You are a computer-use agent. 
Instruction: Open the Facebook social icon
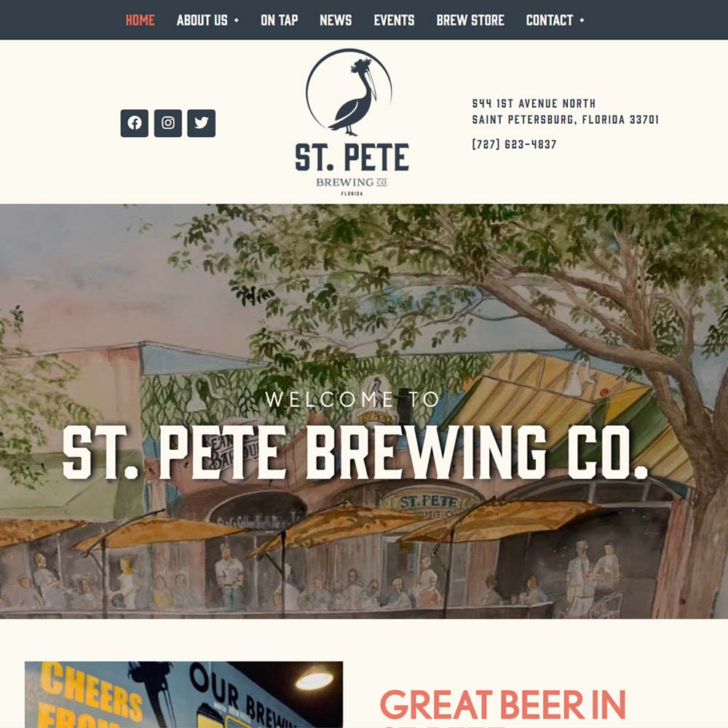(x=134, y=123)
